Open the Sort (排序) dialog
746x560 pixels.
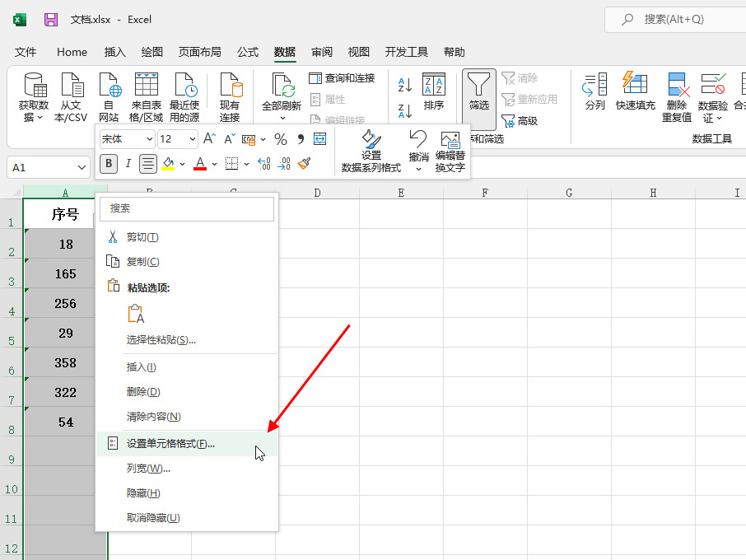pos(433,92)
